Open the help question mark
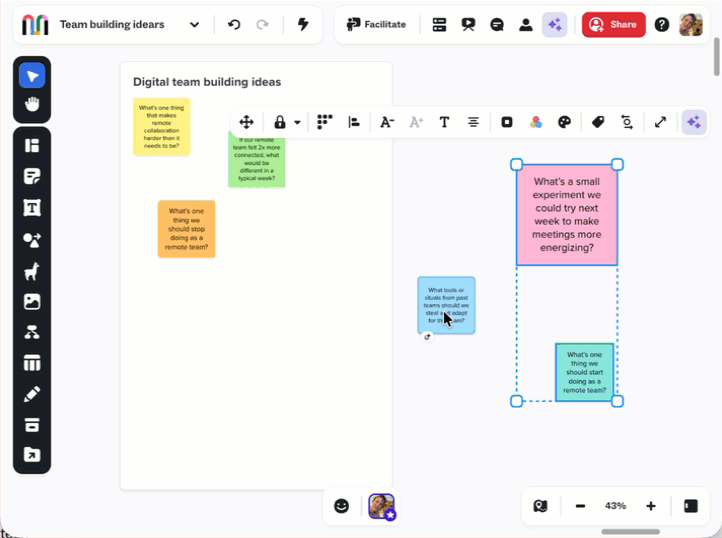Image resolution: width=722 pixels, height=538 pixels. [662, 24]
